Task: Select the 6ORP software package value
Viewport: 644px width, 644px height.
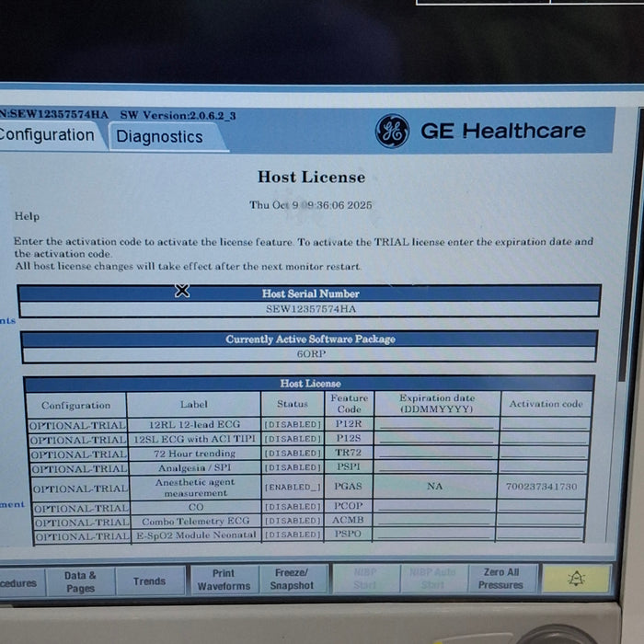Action: pos(311,354)
